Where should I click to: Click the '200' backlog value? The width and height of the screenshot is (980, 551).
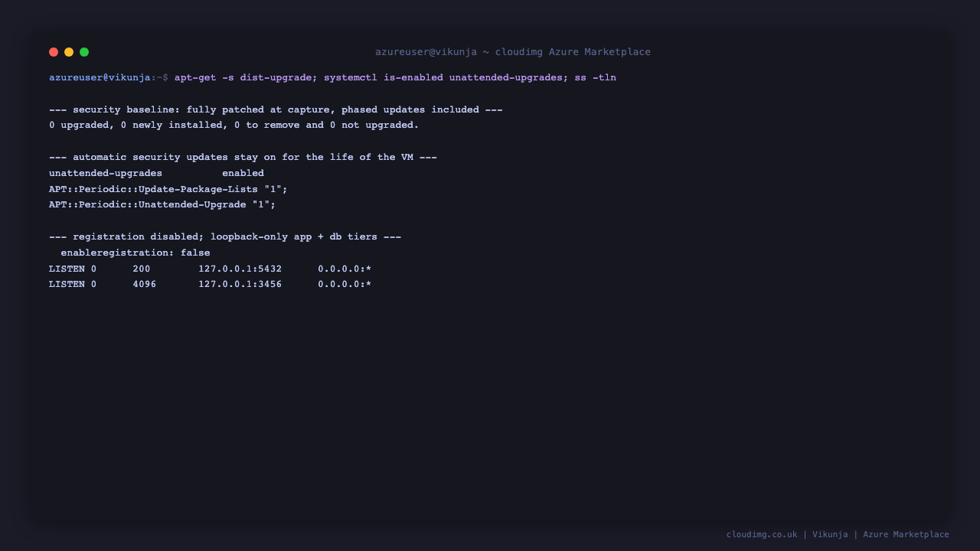tap(142, 269)
